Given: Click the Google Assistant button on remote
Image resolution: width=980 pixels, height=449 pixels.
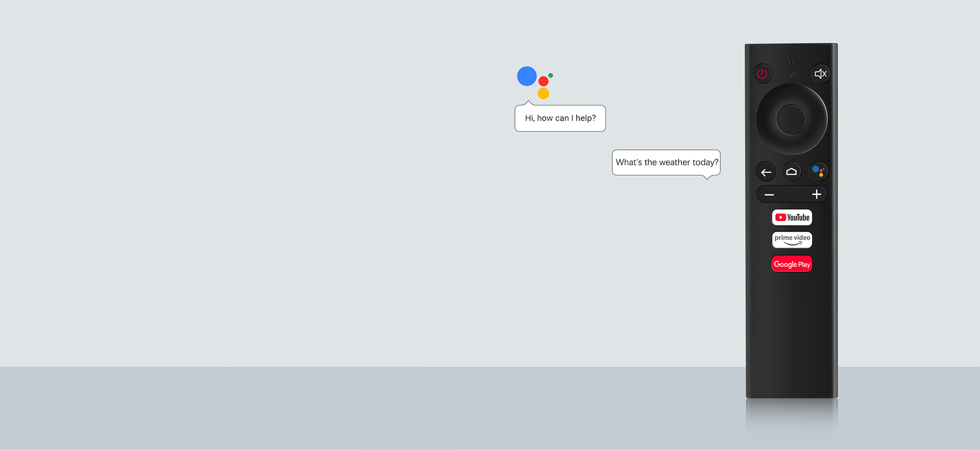Looking at the screenshot, I should (x=818, y=171).
